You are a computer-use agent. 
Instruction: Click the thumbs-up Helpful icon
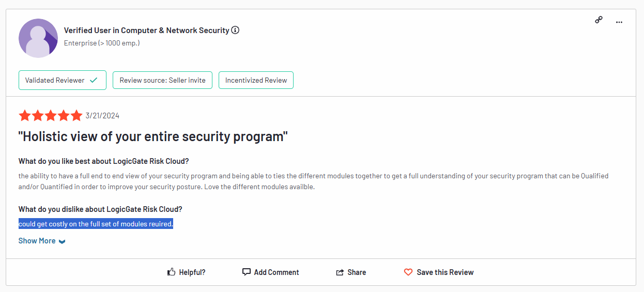coord(172,272)
